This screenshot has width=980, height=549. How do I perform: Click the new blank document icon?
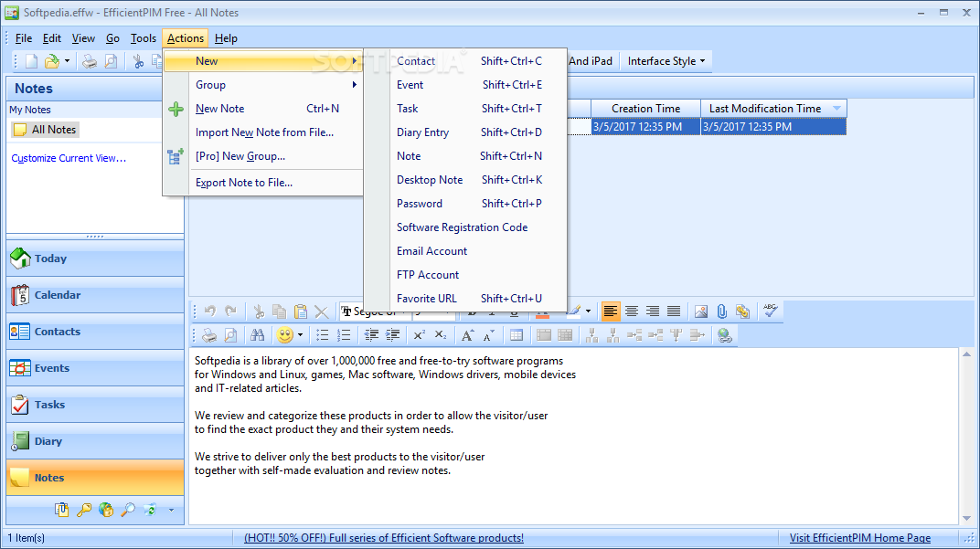tap(31, 61)
